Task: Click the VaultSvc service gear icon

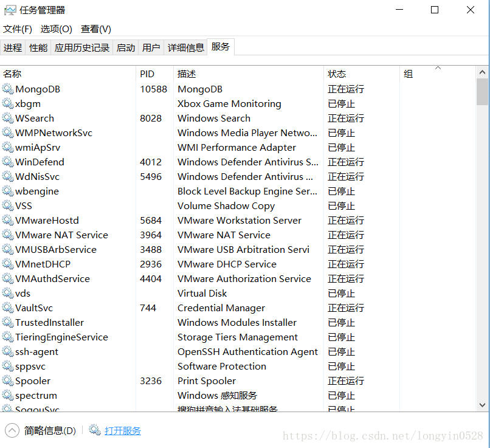Action: pos(8,308)
